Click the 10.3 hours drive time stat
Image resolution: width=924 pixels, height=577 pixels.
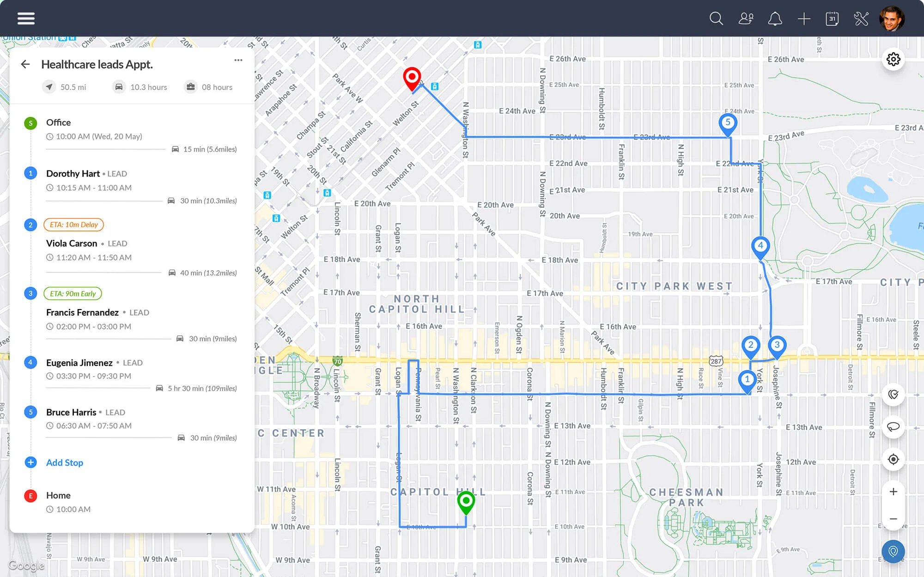click(x=140, y=87)
